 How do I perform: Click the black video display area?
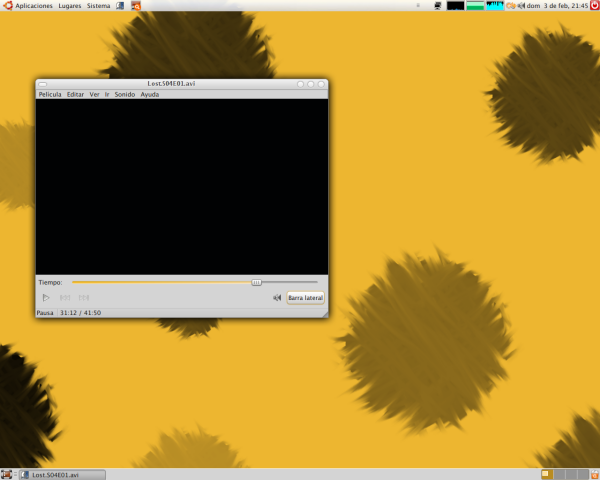pos(182,187)
